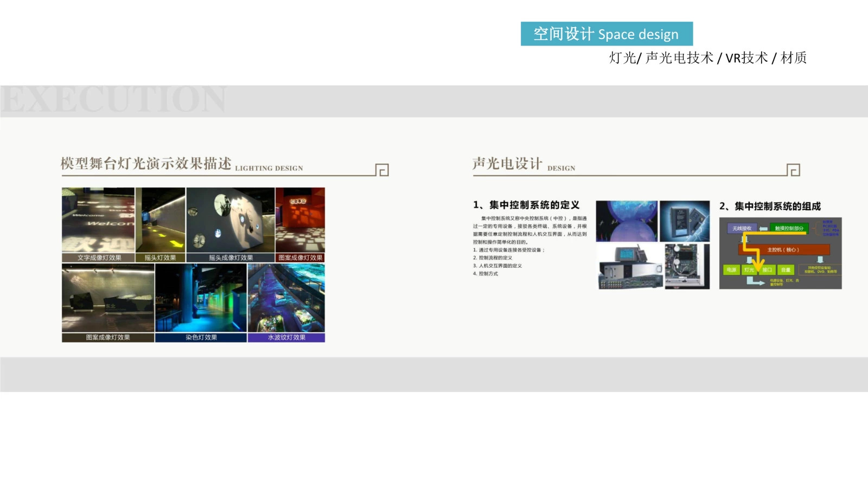Click the circuit board hardware image
Screen dimensions: 868x477
tap(687, 266)
